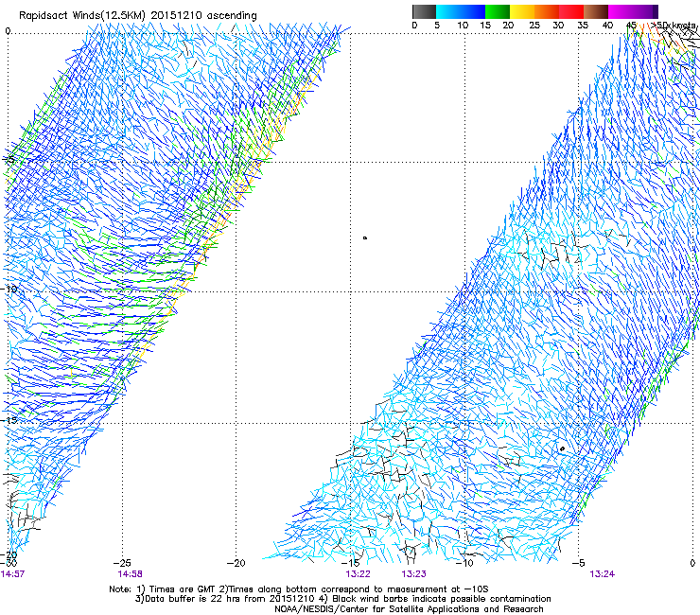The height and width of the screenshot is (615, 700).
Task: Click the magenta 40-45 knots legend segment
Action: [621, 11]
